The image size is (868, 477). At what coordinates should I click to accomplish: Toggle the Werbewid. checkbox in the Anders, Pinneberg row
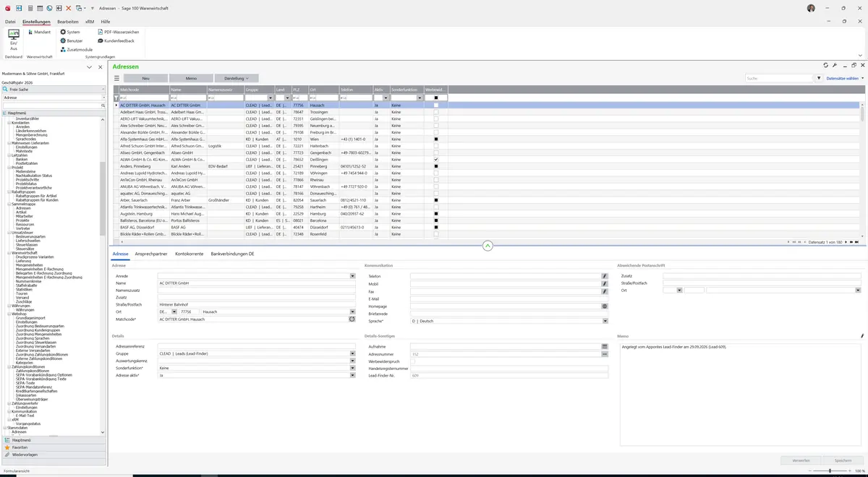[435, 166]
